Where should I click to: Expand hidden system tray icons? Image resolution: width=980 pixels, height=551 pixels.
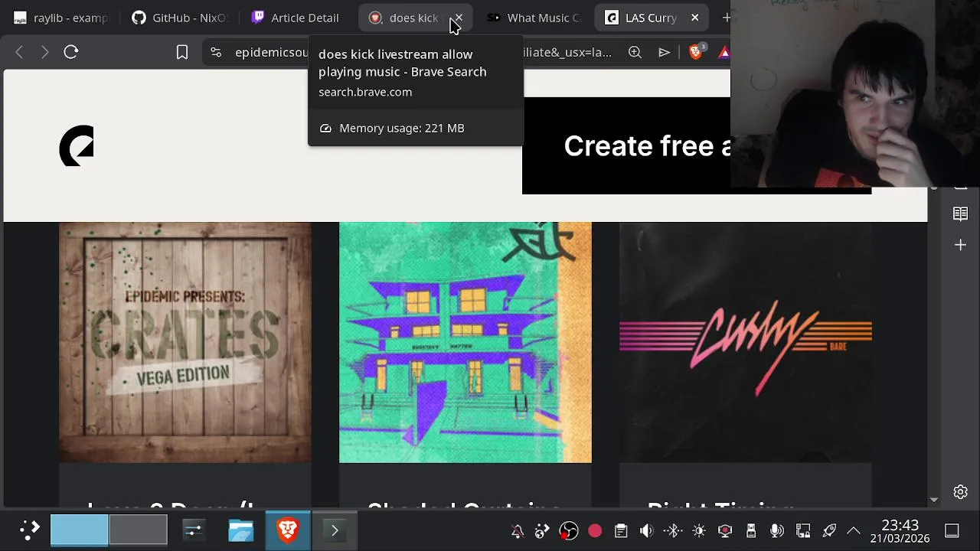[854, 530]
